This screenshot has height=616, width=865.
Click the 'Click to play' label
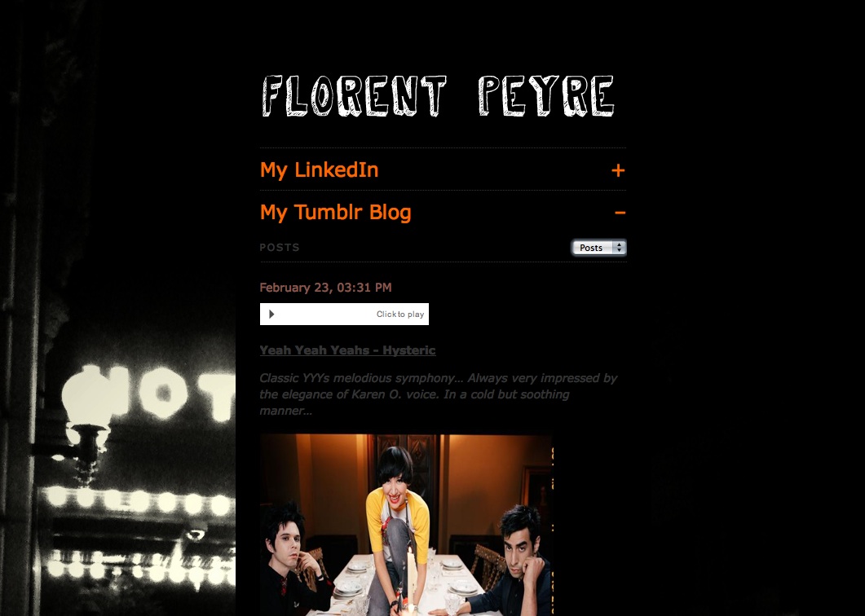pos(400,314)
